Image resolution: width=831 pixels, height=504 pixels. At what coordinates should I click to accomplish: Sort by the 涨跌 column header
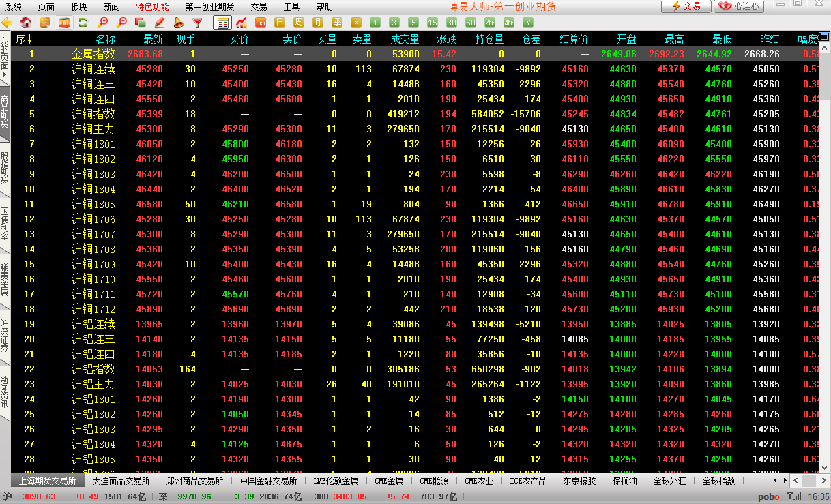click(446, 39)
